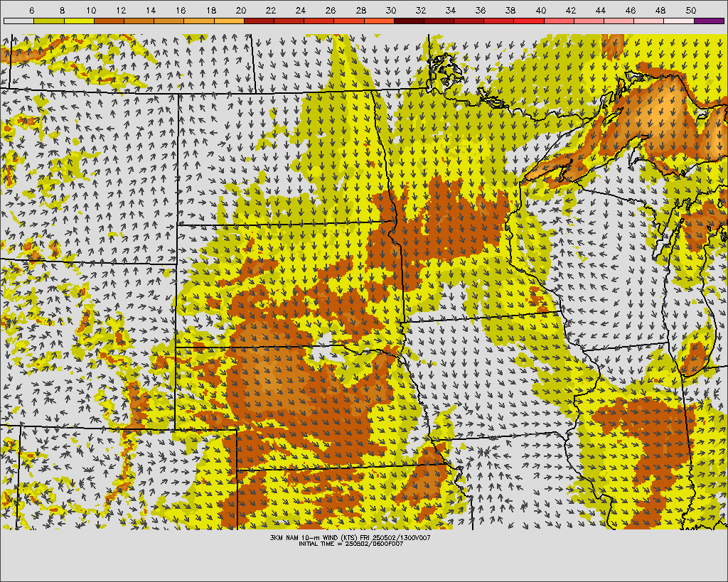Click the legend number "24"
This screenshot has height=582, width=728.
(301, 10)
